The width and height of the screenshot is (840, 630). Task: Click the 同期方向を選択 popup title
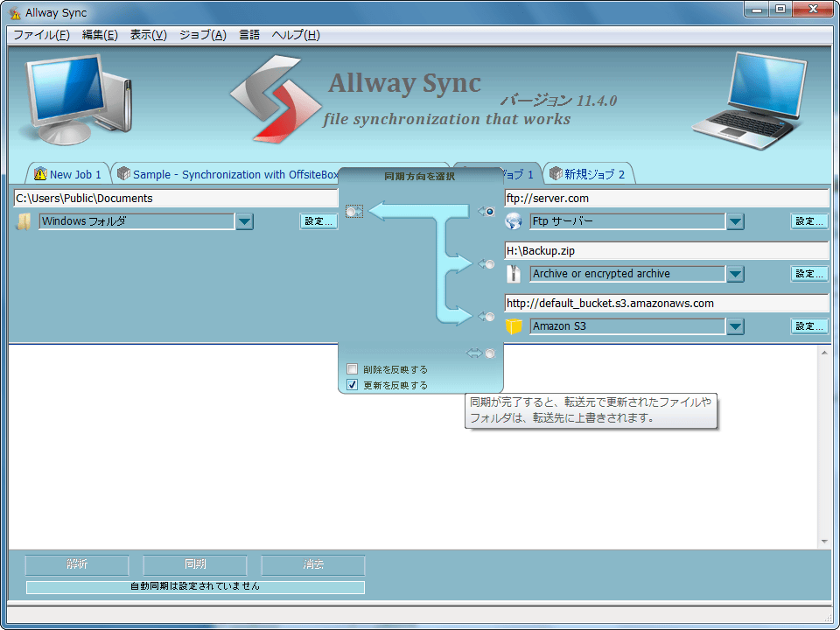pos(420,176)
